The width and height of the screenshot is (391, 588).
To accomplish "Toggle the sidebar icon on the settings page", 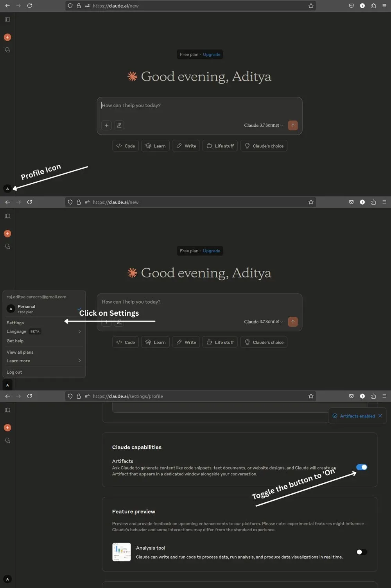I will point(7,410).
